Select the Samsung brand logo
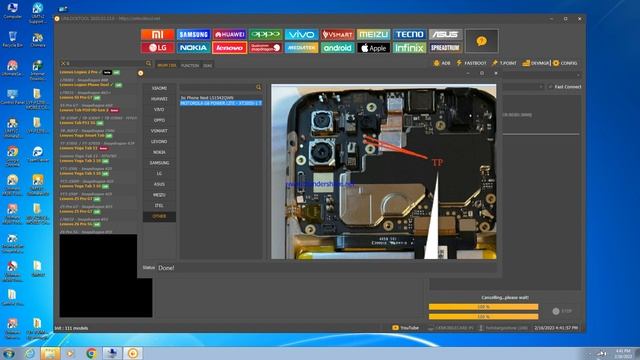 tap(193, 35)
